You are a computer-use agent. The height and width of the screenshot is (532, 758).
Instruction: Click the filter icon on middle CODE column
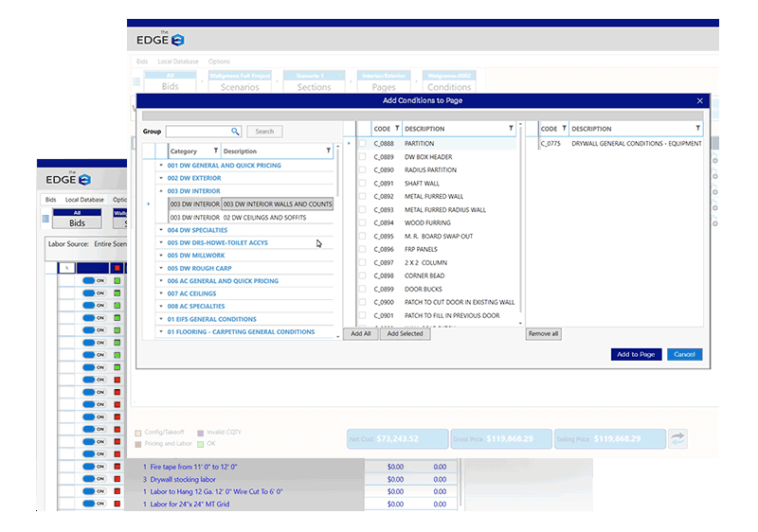[396, 129]
